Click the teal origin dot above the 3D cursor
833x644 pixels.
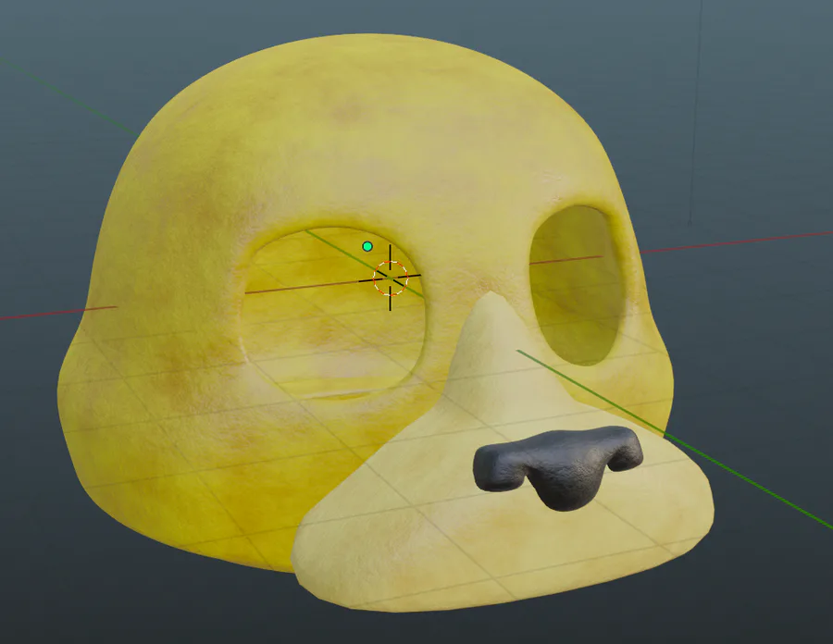click(x=367, y=246)
